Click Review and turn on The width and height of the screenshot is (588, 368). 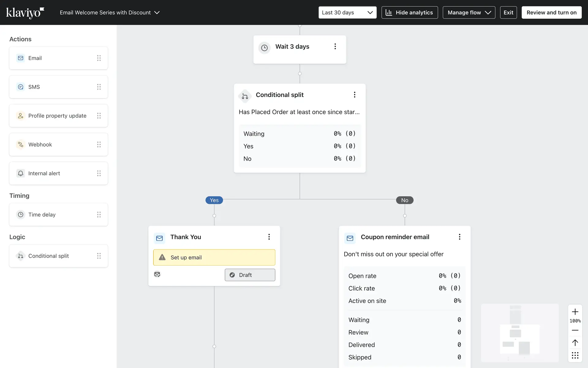[551, 13]
